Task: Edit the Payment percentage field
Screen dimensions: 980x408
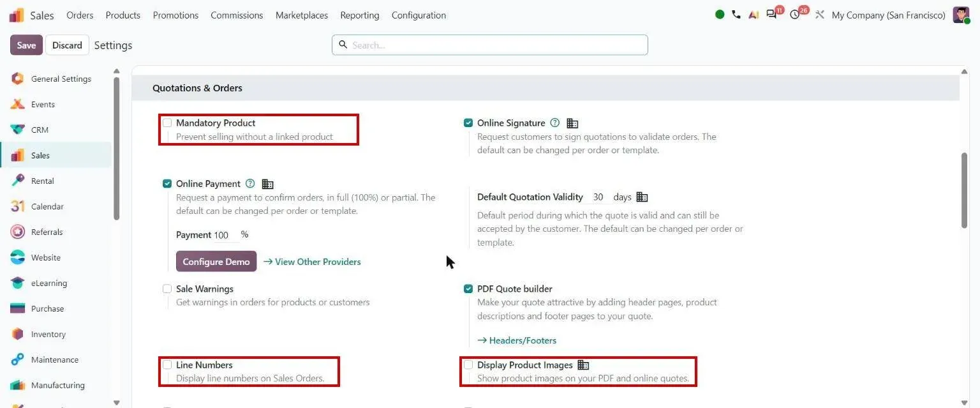Action: (x=225, y=235)
